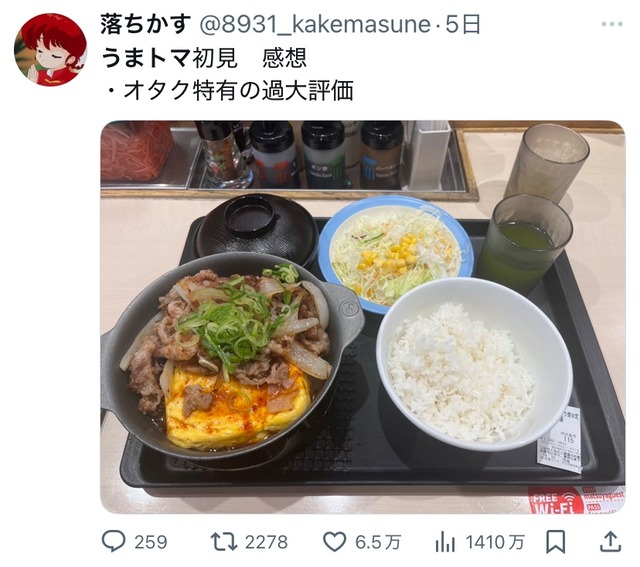Image resolution: width=640 pixels, height=567 pixels.
Task: Select the 2278 repost count
Action: (267, 543)
